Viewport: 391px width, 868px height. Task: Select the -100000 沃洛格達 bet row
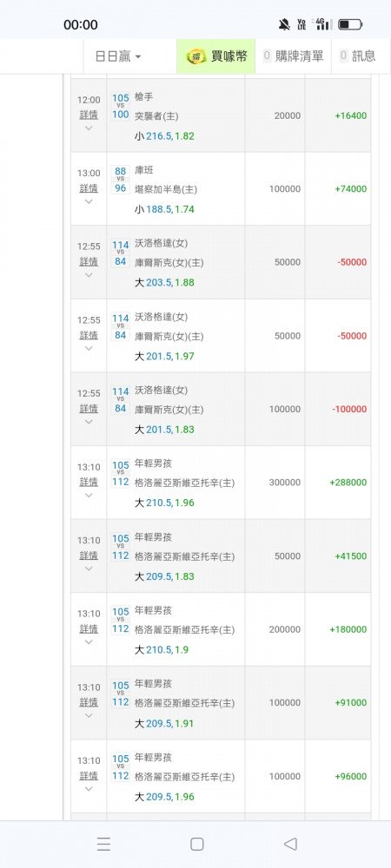coord(221,409)
